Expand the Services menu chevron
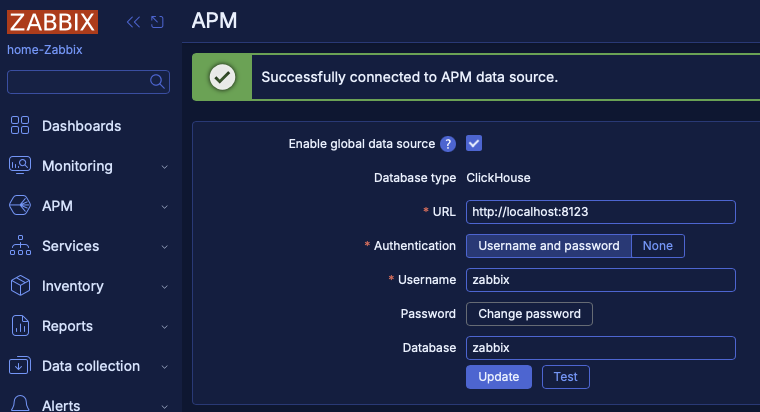The image size is (760, 412). (165, 247)
